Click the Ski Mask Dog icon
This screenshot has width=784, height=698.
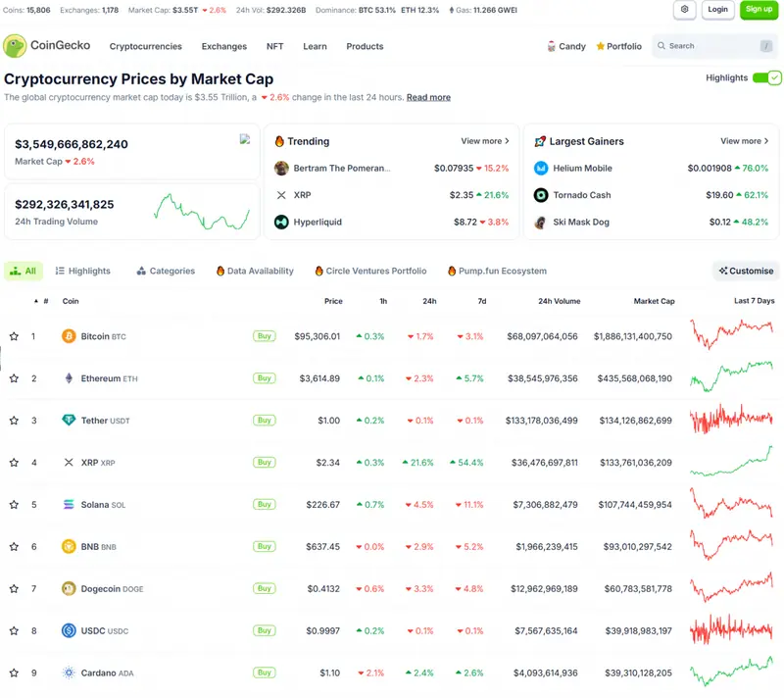pos(541,222)
